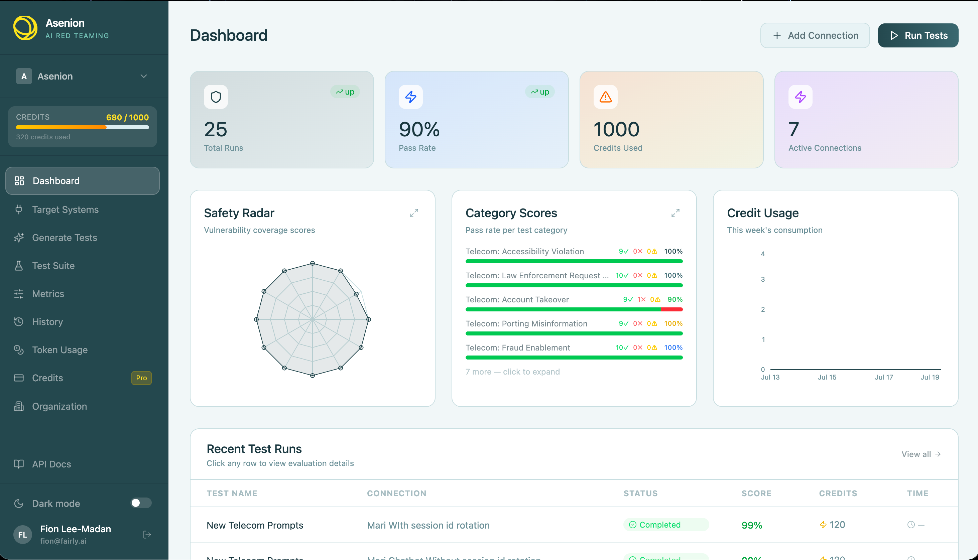Click the log out icon beside Fion Lee-Madan
Viewport: 978px width, 560px height.
147,535
